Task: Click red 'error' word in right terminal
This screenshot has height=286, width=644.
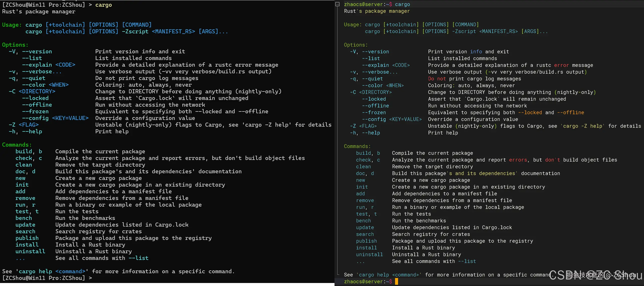Action: point(561,65)
